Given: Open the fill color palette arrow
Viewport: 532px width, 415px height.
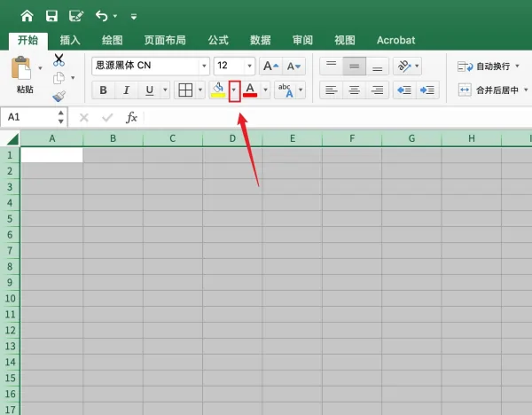Looking at the screenshot, I should (x=234, y=90).
